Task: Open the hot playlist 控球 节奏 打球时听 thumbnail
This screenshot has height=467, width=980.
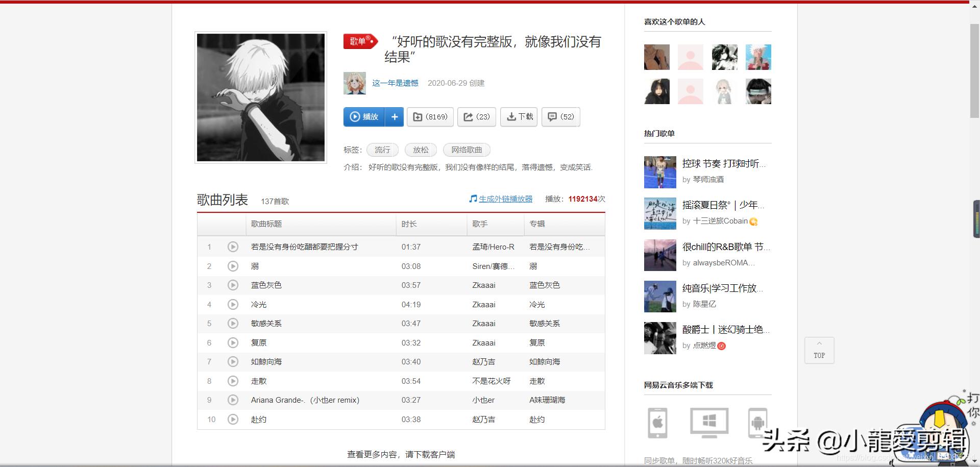Action: point(659,172)
